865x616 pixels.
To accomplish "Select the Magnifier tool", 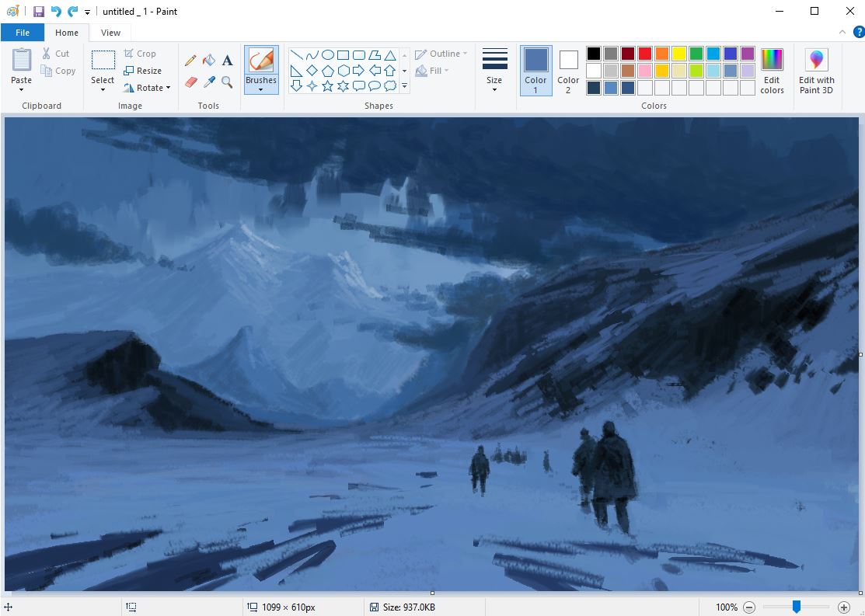I will 227,82.
